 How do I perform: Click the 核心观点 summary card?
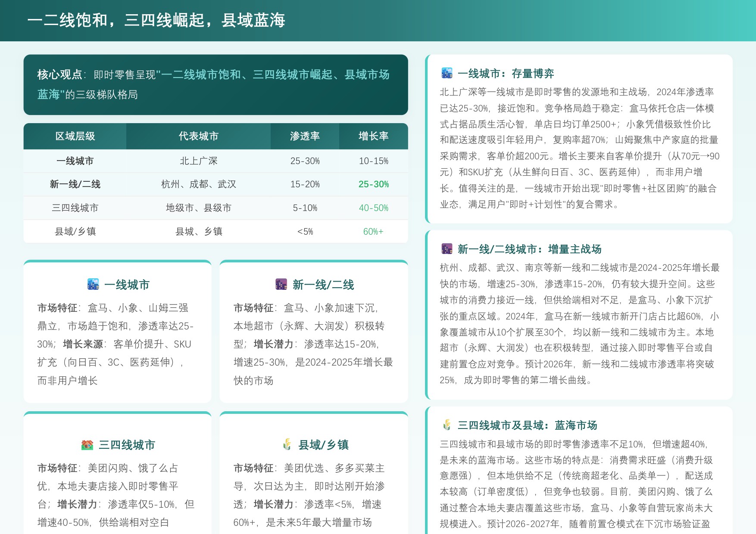pyautogui.click(x=216, y=84)
